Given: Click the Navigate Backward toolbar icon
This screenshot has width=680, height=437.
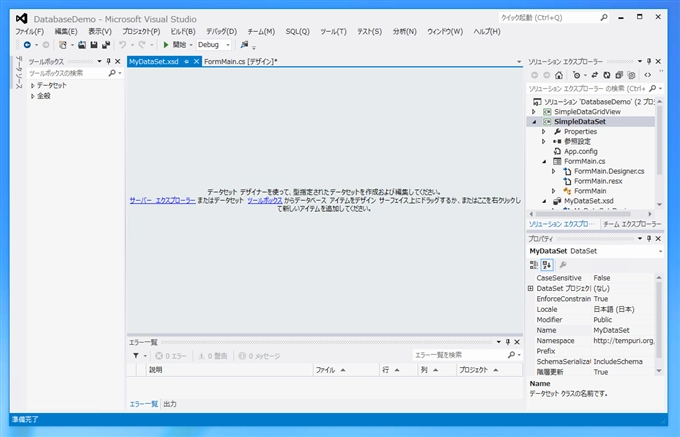Looking at the screenshot, I should point(27,45).
